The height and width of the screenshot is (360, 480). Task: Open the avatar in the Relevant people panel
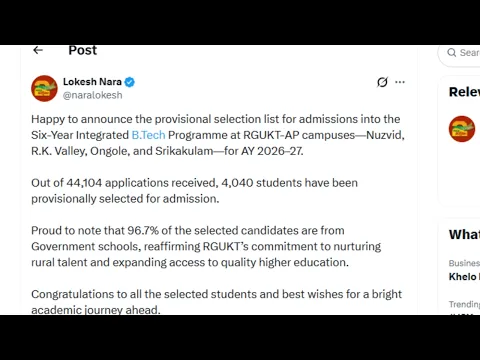click(462, 129)
